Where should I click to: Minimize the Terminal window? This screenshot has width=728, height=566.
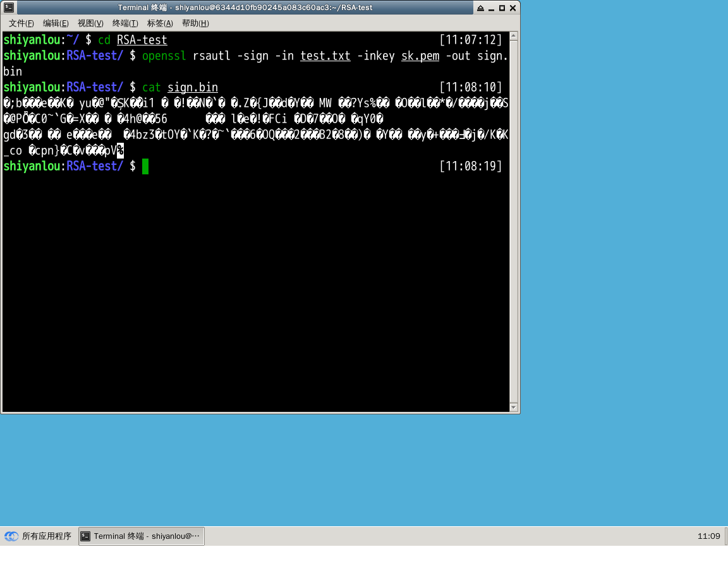pos(492,8)
